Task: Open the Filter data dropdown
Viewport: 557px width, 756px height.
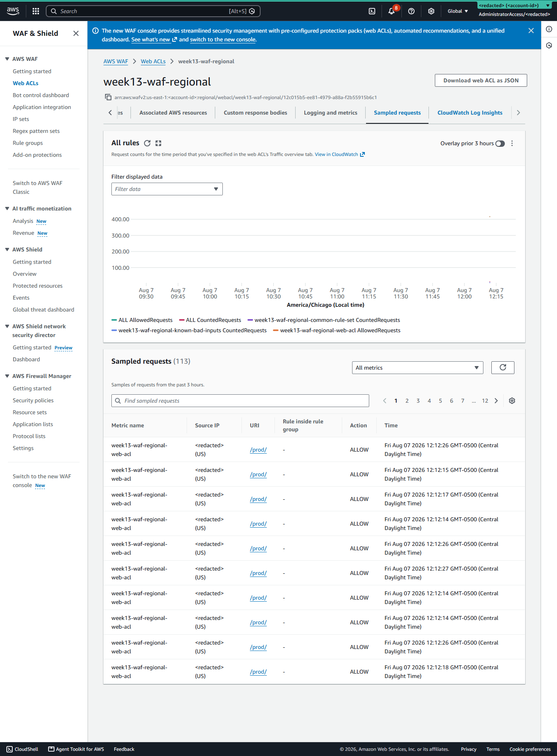Action: [167, 189]
